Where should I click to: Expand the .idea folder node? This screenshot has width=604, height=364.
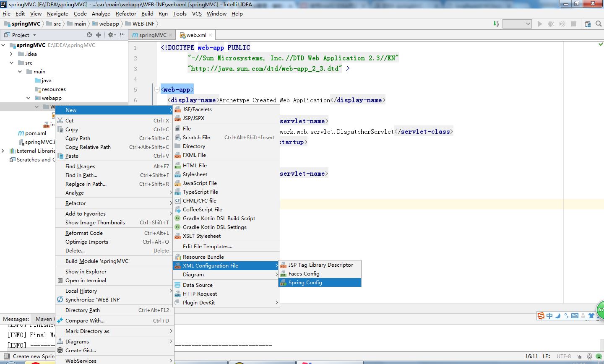(x=12, y=54)
